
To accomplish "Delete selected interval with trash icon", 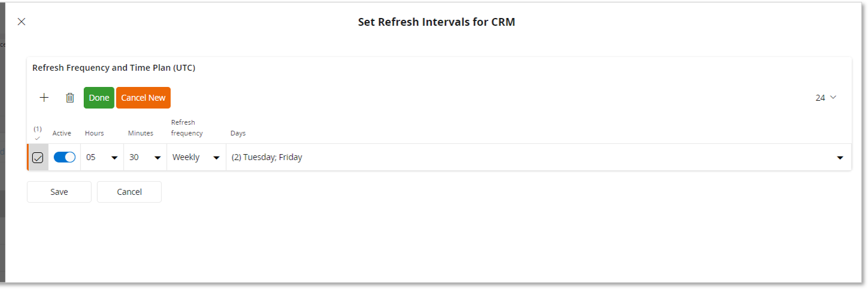I will 70,98.
